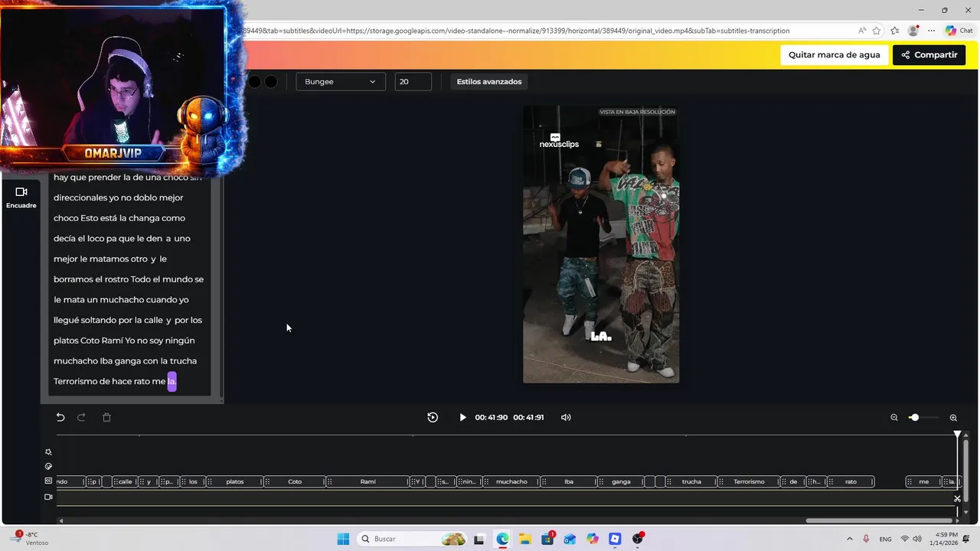Image resolution: width=980 pixels, height=551 pixels.
Task: Click the Compartir button
Action: [929, 55]
